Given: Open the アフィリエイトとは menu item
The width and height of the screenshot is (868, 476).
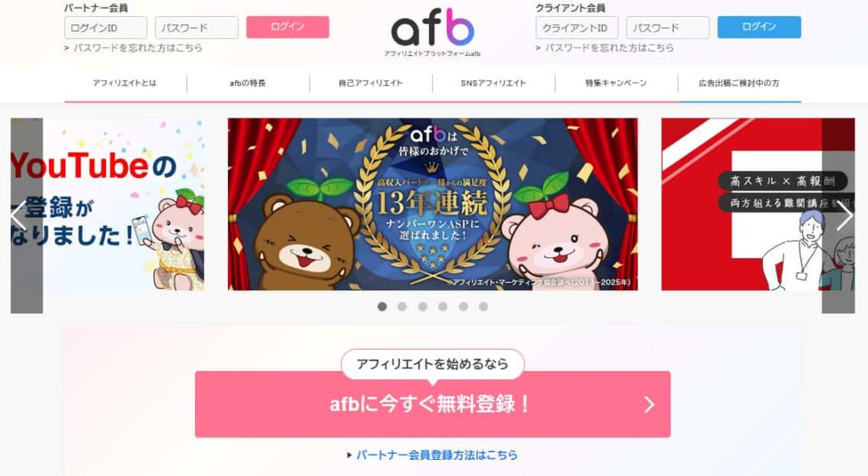Looking at the screenshot, I should pos(125,83).
